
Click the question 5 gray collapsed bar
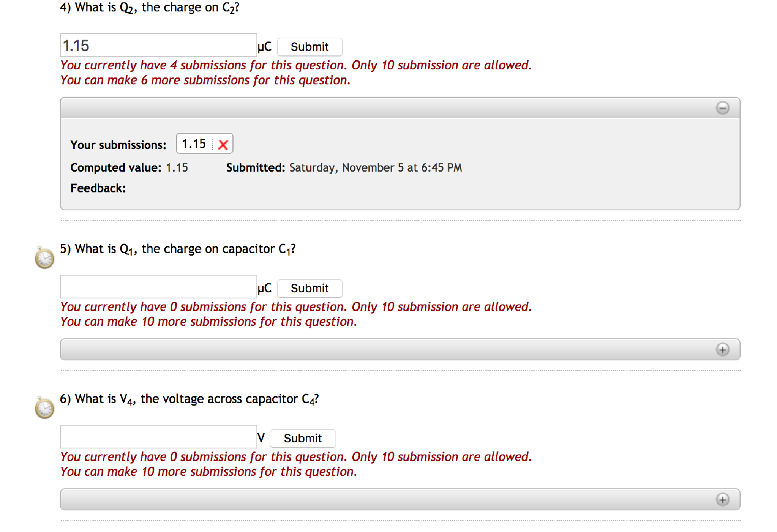(x=380, y=349)
